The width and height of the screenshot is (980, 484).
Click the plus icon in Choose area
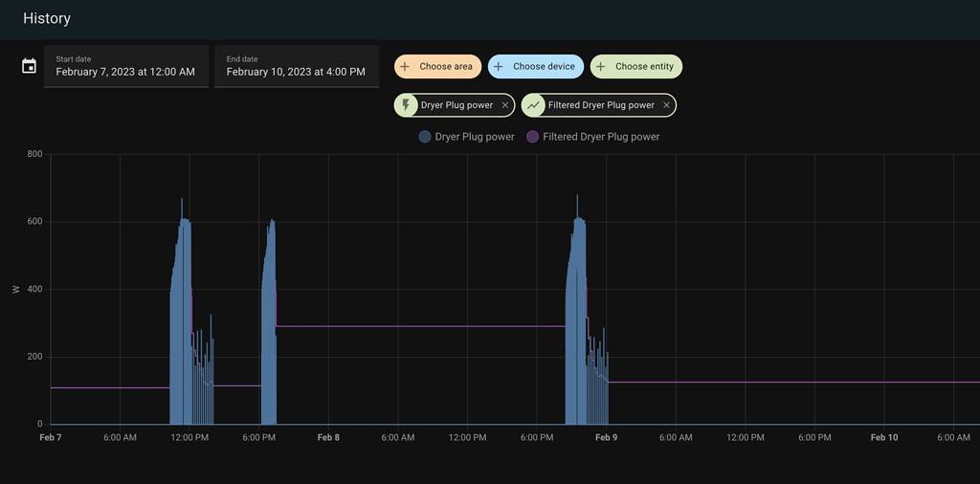coord(405,67)
